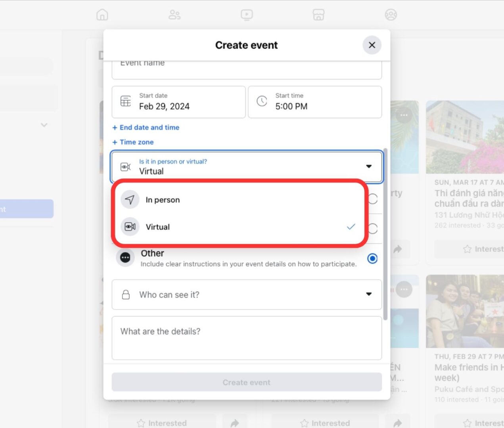504x428 pixels.
Task: Click the 'What are the details?' text box
Action: click(247, 338)
